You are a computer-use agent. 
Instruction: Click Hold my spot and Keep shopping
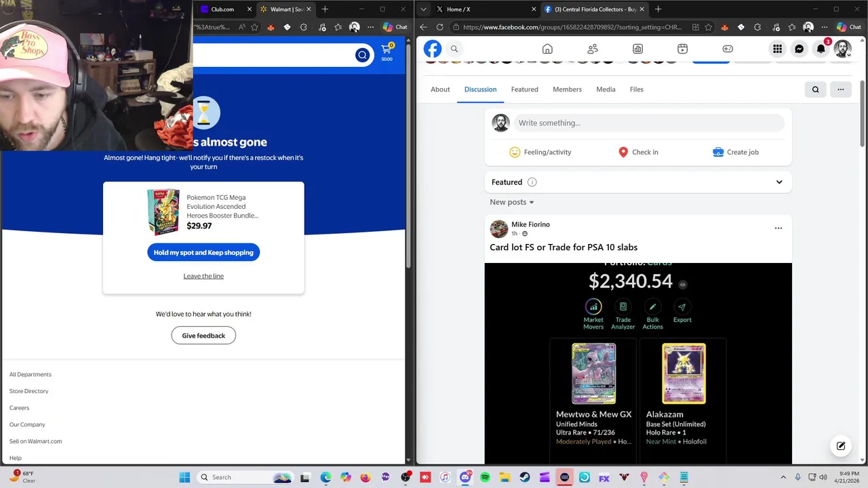tap(203, 252)
